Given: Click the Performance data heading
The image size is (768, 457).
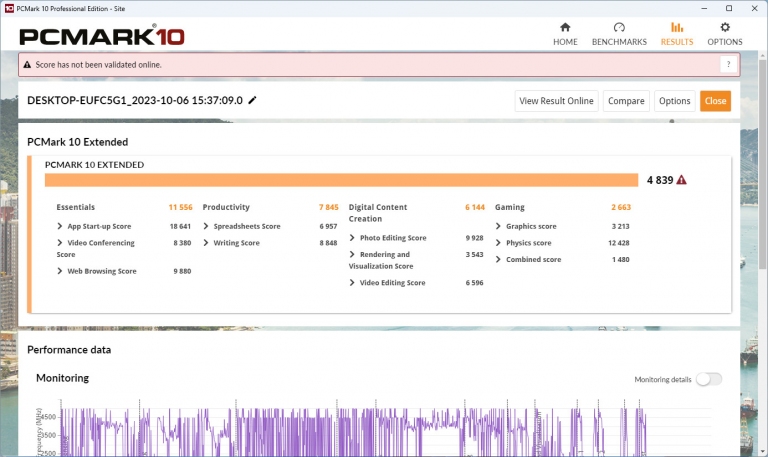Looking at the screenshot, I should pyautogui.click(x=69, y=350).
